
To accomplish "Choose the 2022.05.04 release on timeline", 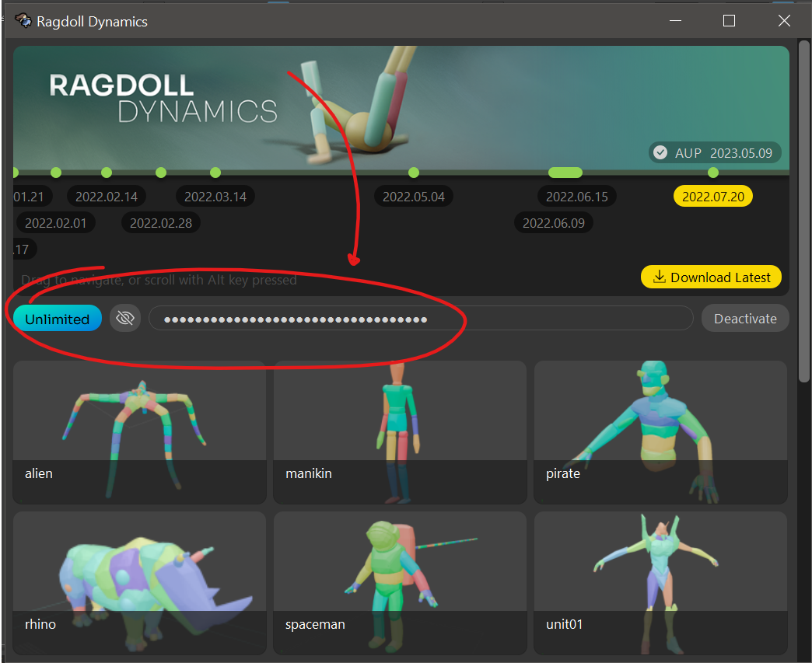I will tap(413, 197).
